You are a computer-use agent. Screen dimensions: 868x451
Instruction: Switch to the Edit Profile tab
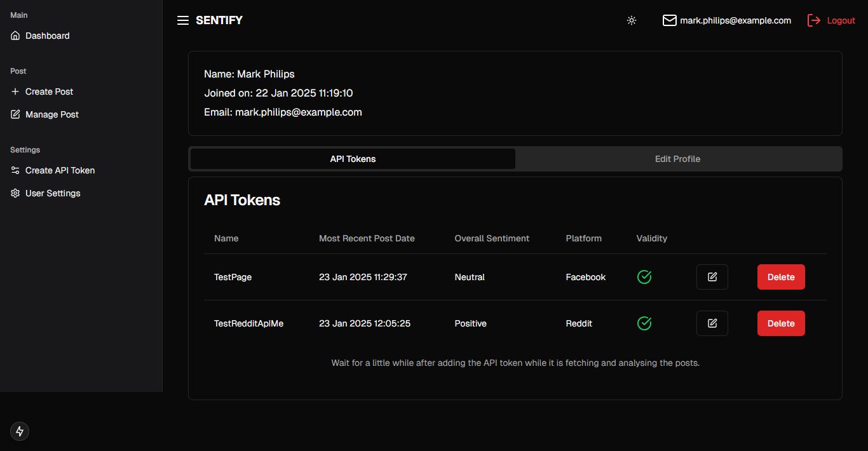[677, 159]
